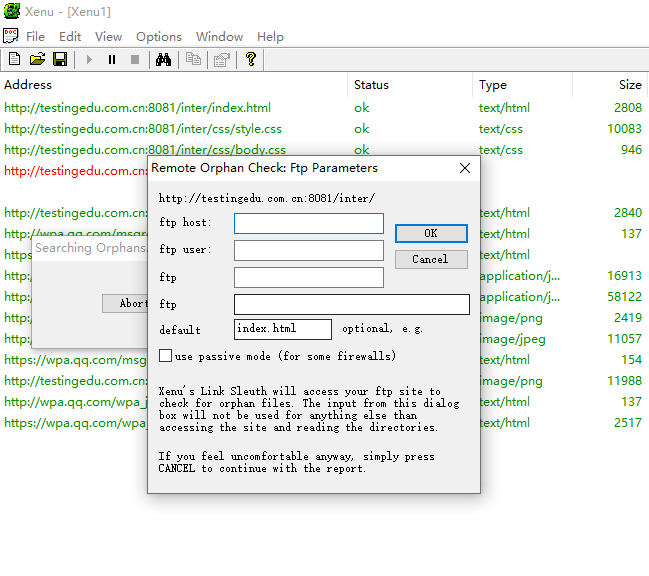Select the red testingedu.com.cn error row

pyautogui.click(x=75, y=171)
